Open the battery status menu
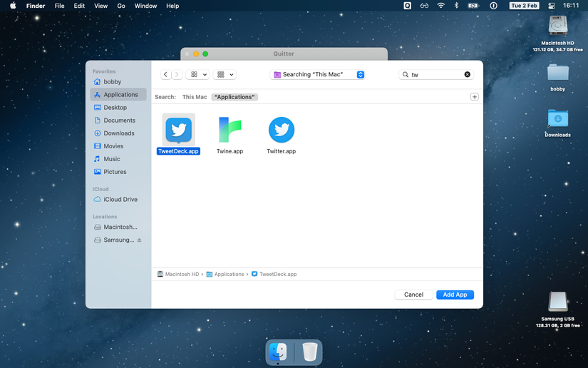The image size is (588, 368). click(x=473, y=6)
